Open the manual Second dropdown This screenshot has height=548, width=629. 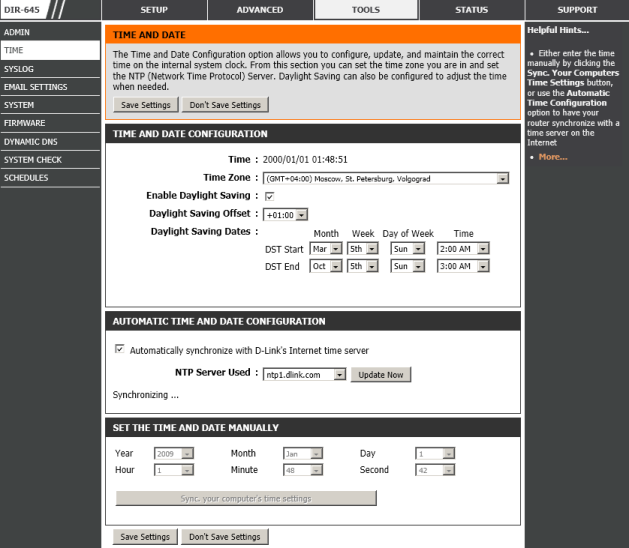coord(435,470)
